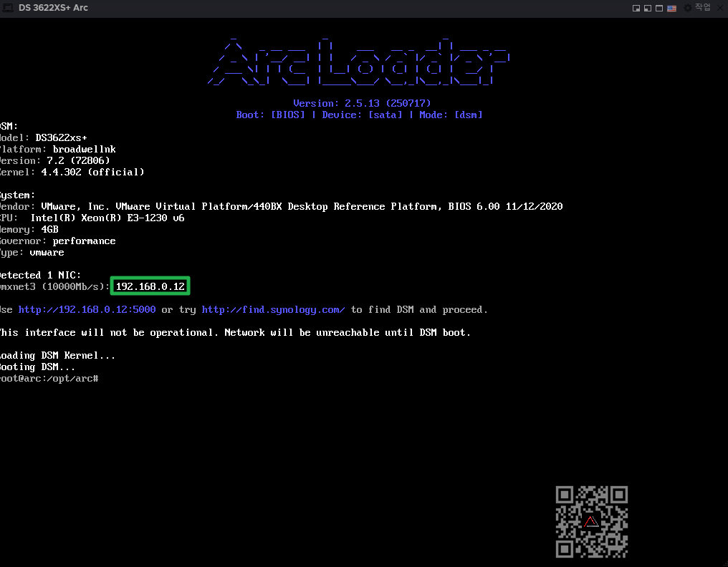Viewport: 728px width, 567px height.
Task: Click the green-boxed IP address 192.168.0.12
Action: (x=150, y=286)
